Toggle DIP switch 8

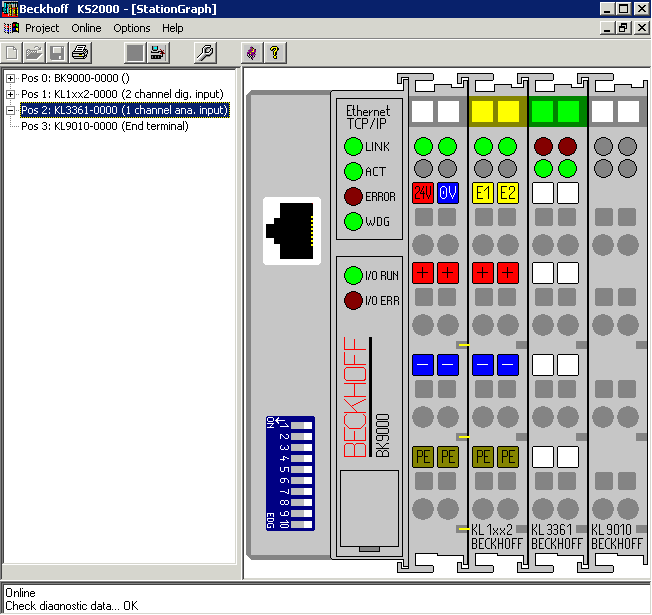(x=301, y=502)
